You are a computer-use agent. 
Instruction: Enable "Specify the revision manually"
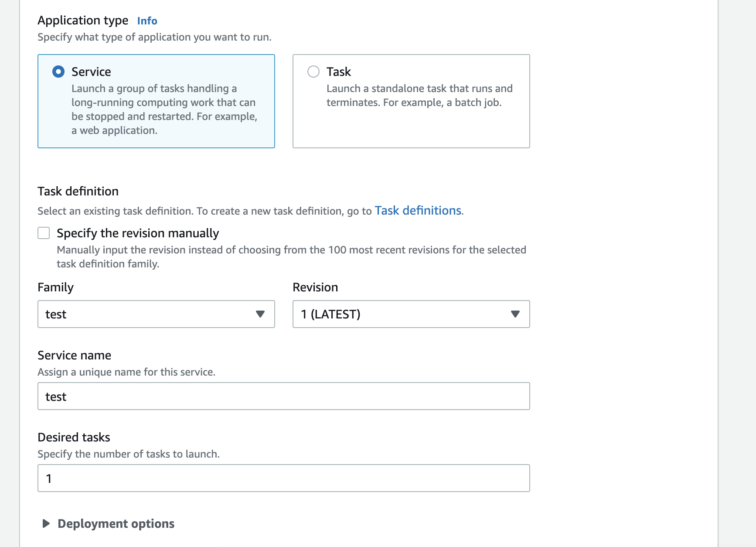pos(44,233)
